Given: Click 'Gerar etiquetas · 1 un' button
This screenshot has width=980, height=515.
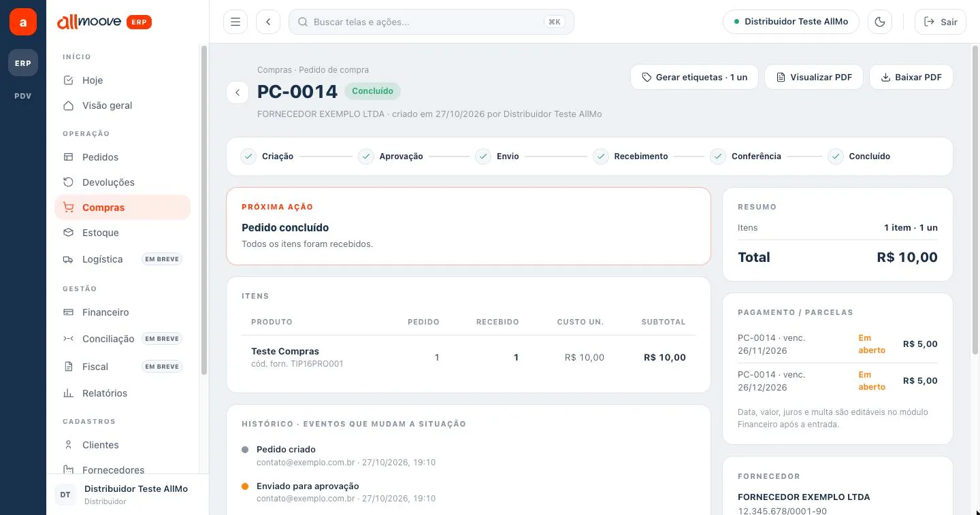Looking at the screenshot, I should (695, 78).
